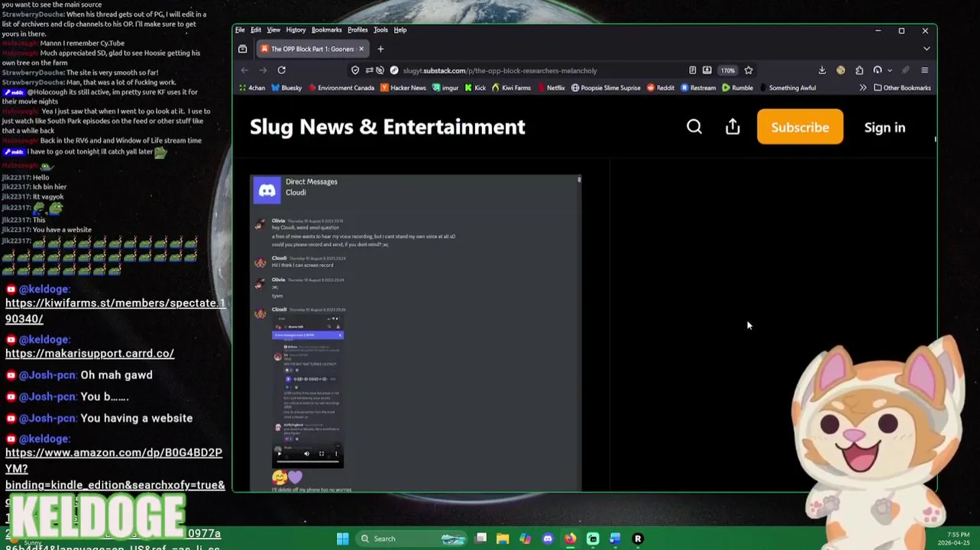The width and height of the screenshot is (980, 550).
Task: Expand the bookmarks toolbar overflow chevron
Action: click(x=863, y=88)
